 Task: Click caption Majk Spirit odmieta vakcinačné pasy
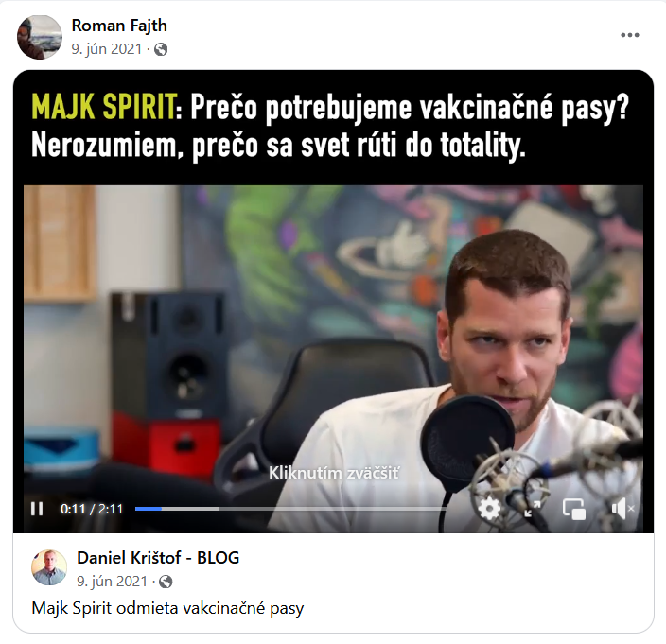coord(167,608)
